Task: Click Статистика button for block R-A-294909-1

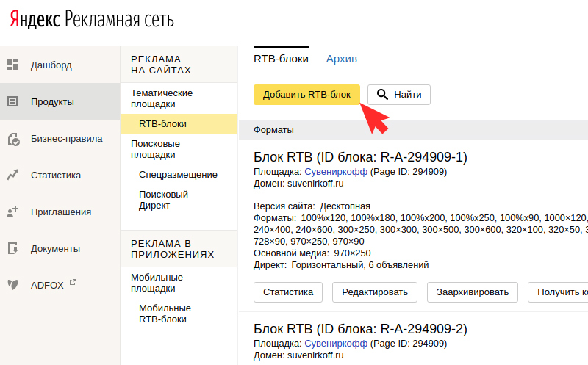Action: click(x=288, y=292)
